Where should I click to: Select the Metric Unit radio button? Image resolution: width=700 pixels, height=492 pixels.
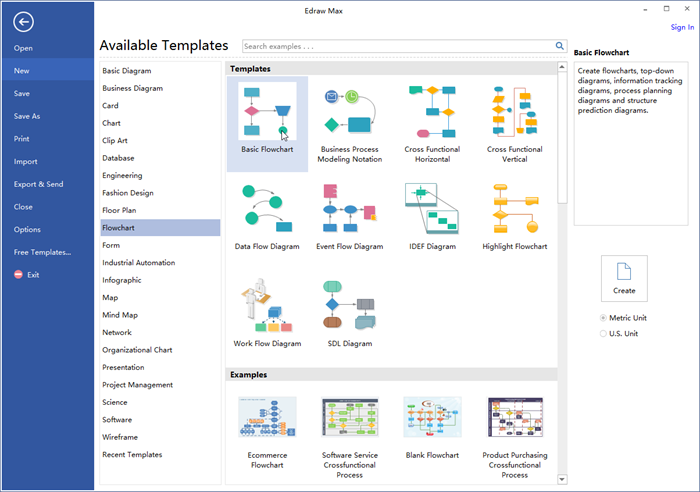coord(603,318)
